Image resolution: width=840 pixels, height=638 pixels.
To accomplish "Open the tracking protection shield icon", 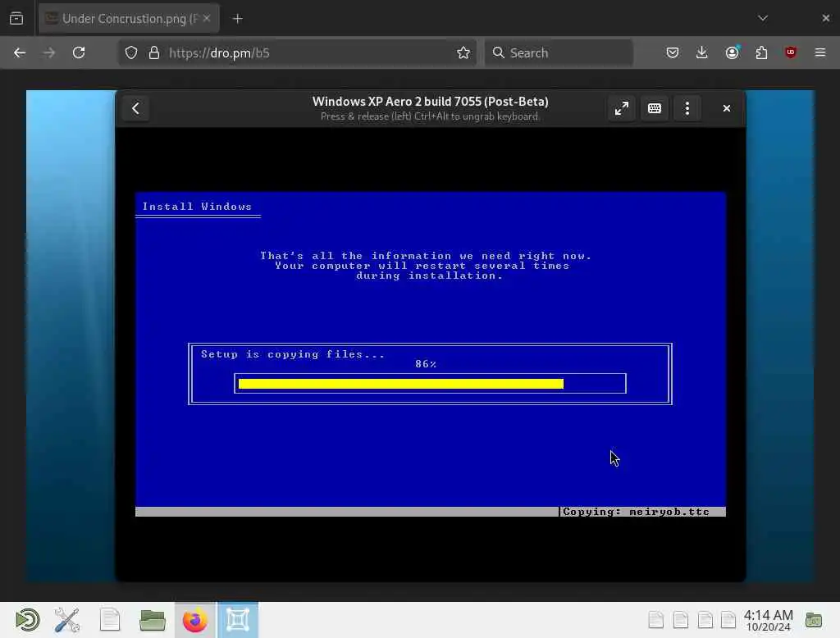I will (131, 52).
